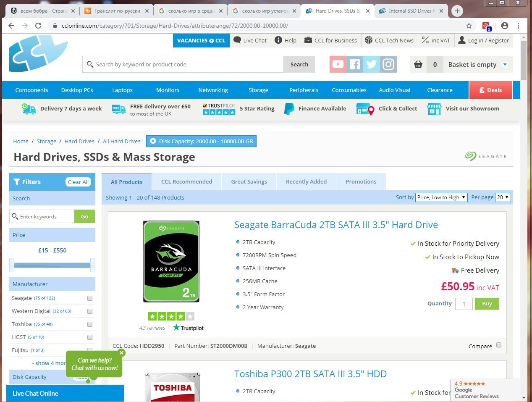This screenshot has height=402, width=532.
Task: Expand the basket dropdown arrow
Action: click(505, 64)
